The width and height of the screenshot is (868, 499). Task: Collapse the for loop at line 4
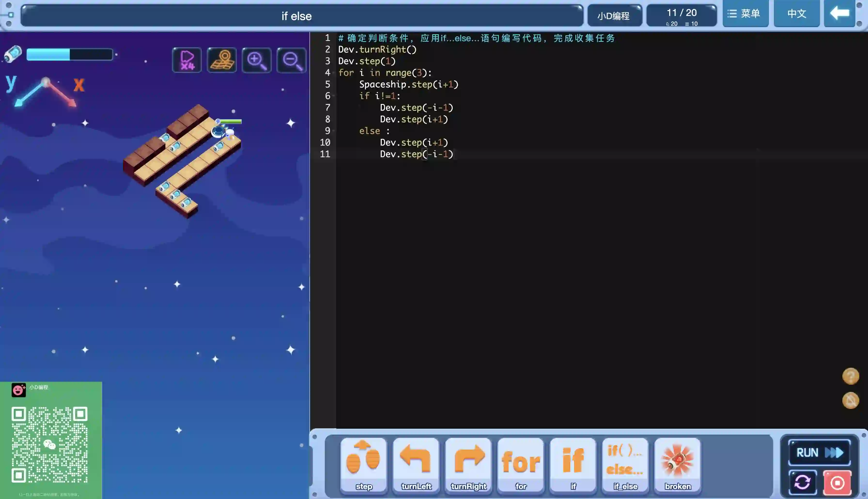tap(334, 73)
